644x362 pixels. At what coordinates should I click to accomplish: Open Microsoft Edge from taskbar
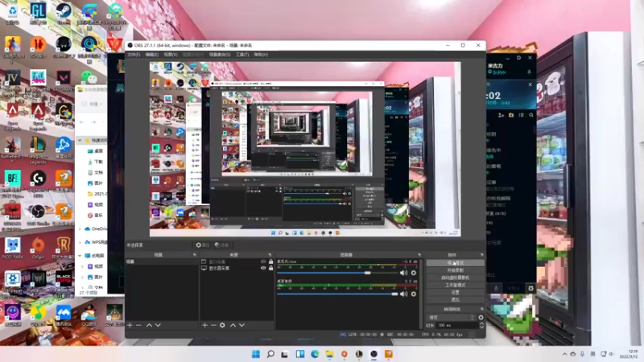click(315, 354)
